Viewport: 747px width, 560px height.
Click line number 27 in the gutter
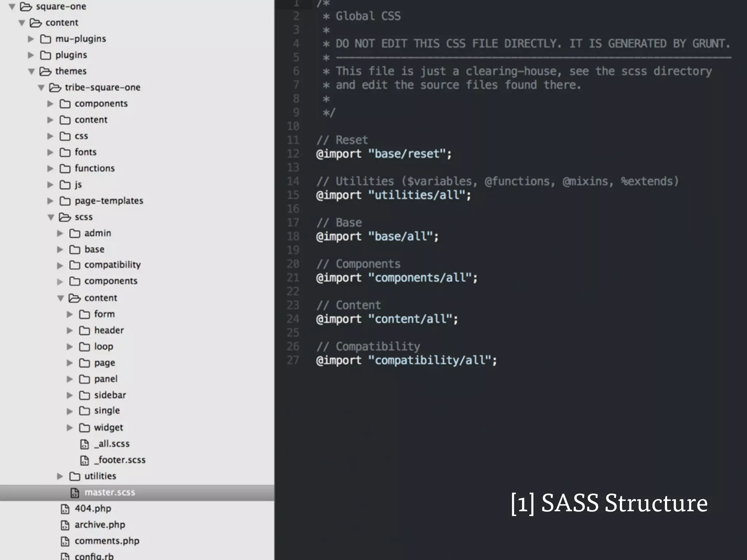coord(293,360)
